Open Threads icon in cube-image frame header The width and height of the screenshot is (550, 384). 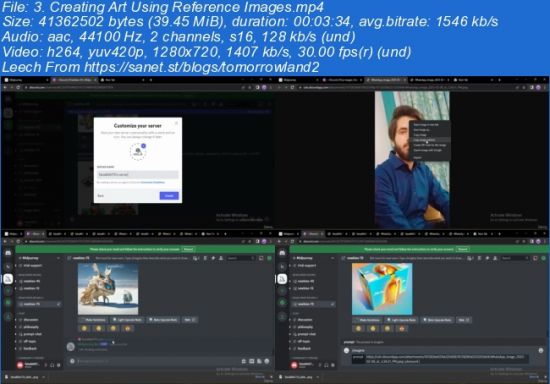coord(471,258)
